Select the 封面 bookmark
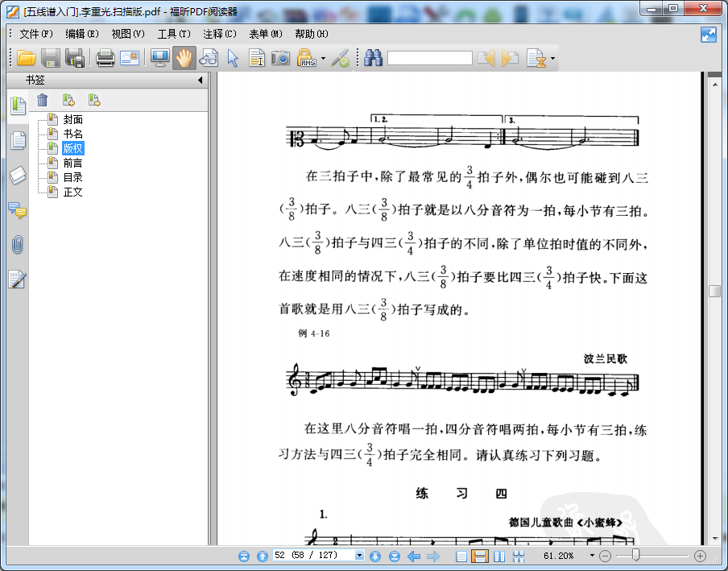Viewport: 728px width, 571px height. [x=73, y=120]
